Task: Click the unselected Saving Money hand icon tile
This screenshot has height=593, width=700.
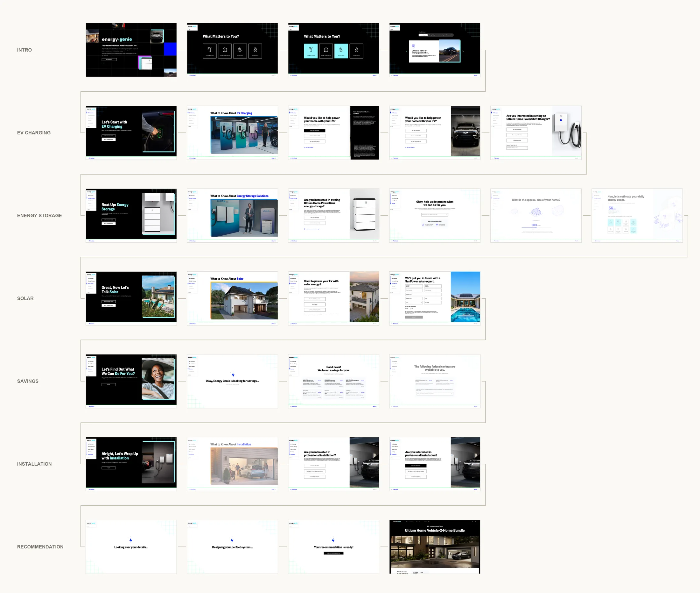Action: (240, 51)
